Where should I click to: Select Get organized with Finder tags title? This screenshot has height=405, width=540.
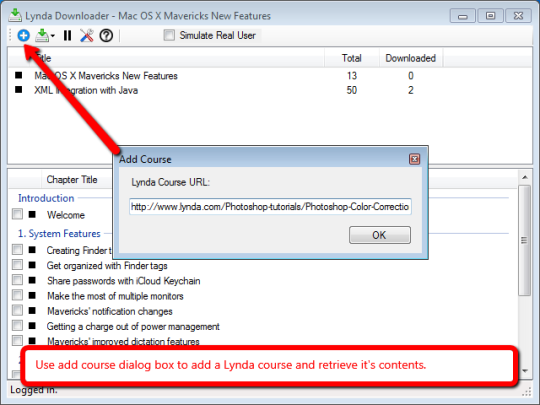click(x=107, y=266)
